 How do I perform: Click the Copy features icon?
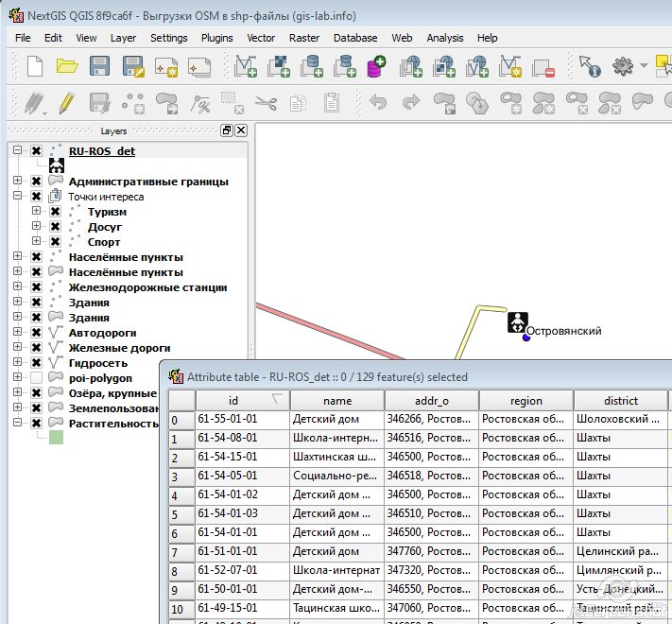299,104
